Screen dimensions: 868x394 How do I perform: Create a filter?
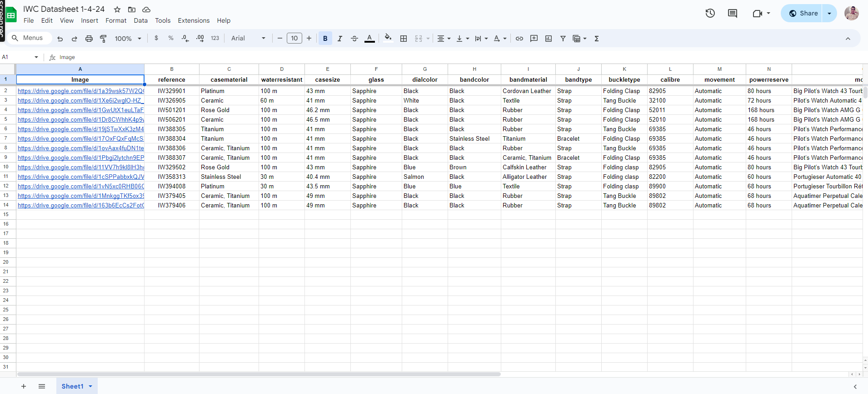[563, 39]
